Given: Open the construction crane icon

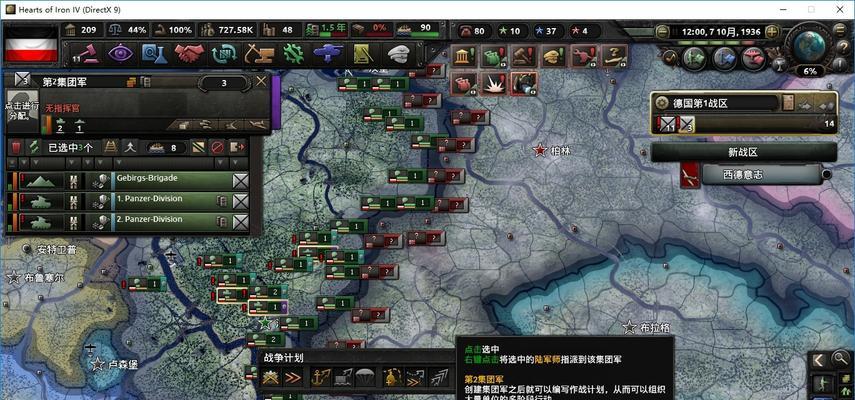Looking at the screenshot, I should [258, 53].
